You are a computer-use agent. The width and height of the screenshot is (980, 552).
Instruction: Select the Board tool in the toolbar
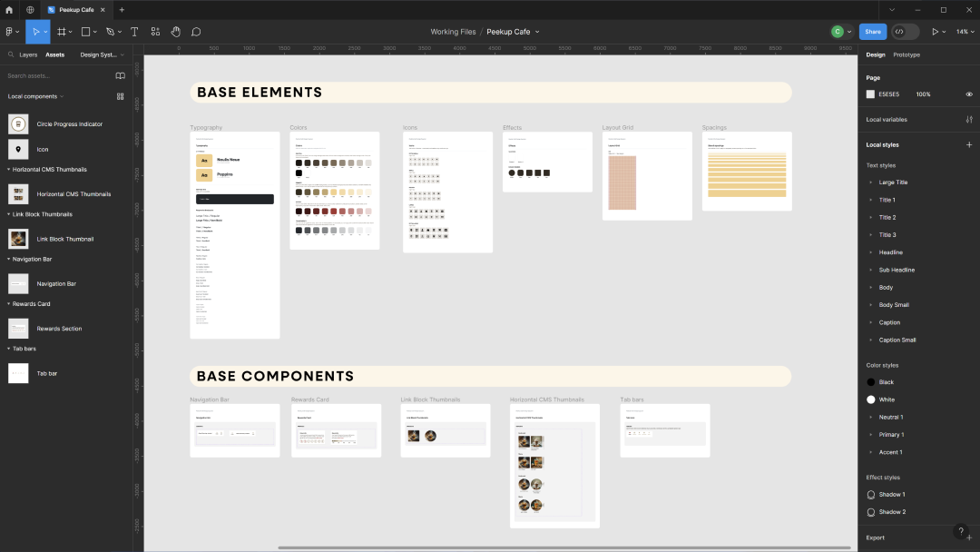62,31
